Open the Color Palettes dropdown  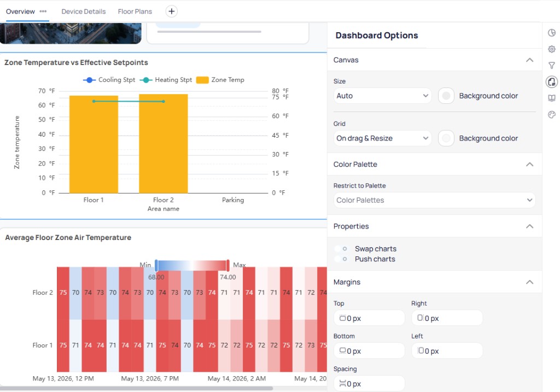tap(435, 200)
